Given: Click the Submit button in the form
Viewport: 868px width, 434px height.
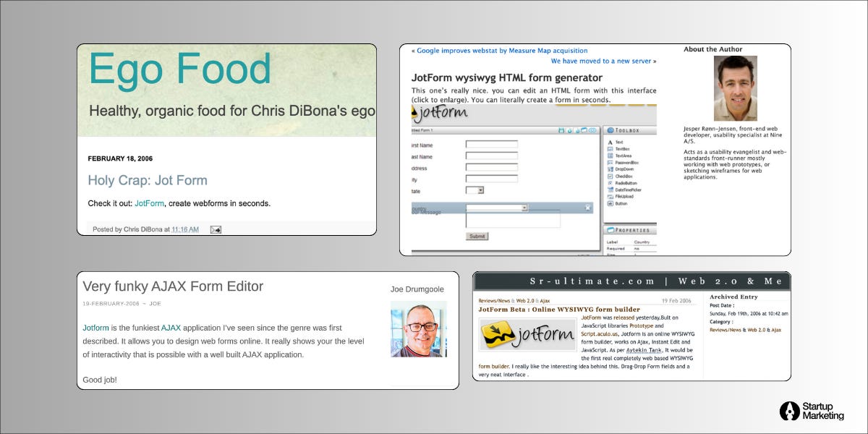Looking at the screenshot, I should [477, 236].
